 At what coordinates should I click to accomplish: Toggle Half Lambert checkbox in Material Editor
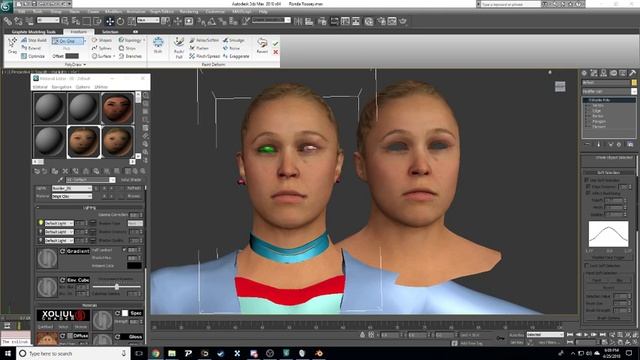pyautogui.click(x=124, y=250)
